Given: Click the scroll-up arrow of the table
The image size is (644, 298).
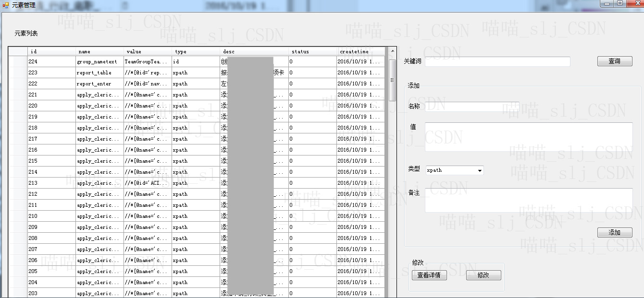Looking at the screenshot, I should point(392,51).
